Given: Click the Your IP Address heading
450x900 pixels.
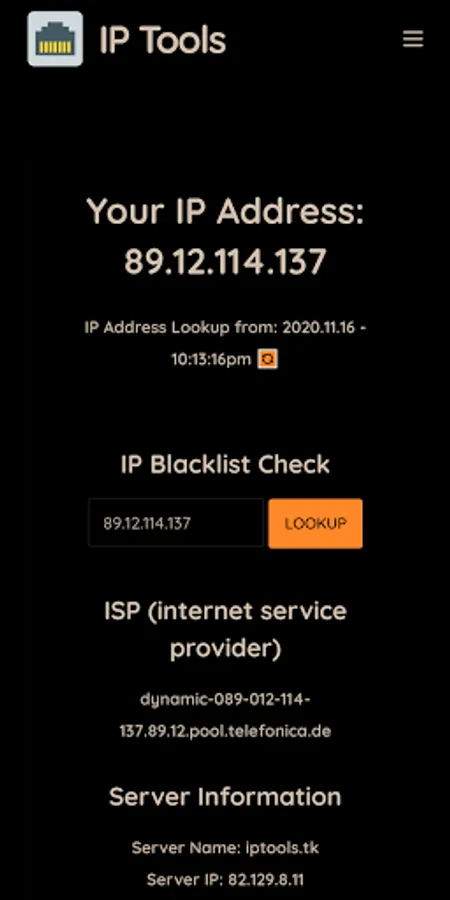Looking at the screenshot, I should coord(225,212).
